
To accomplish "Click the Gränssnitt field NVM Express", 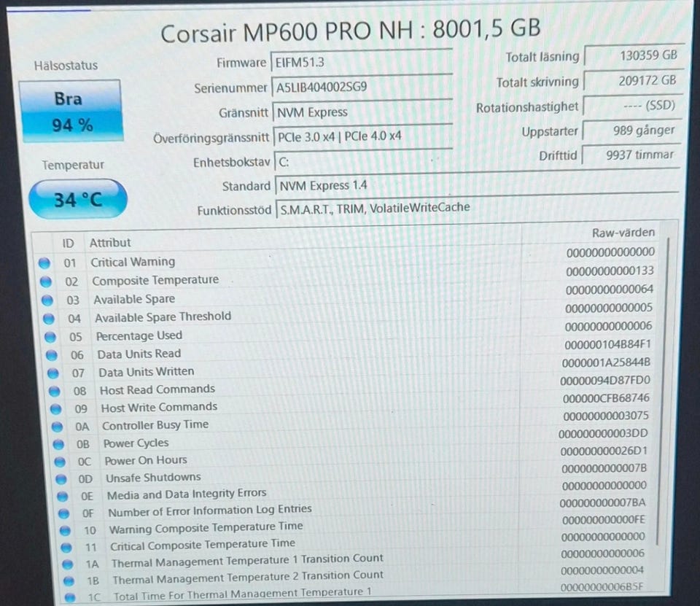I will tap(363, 112).
